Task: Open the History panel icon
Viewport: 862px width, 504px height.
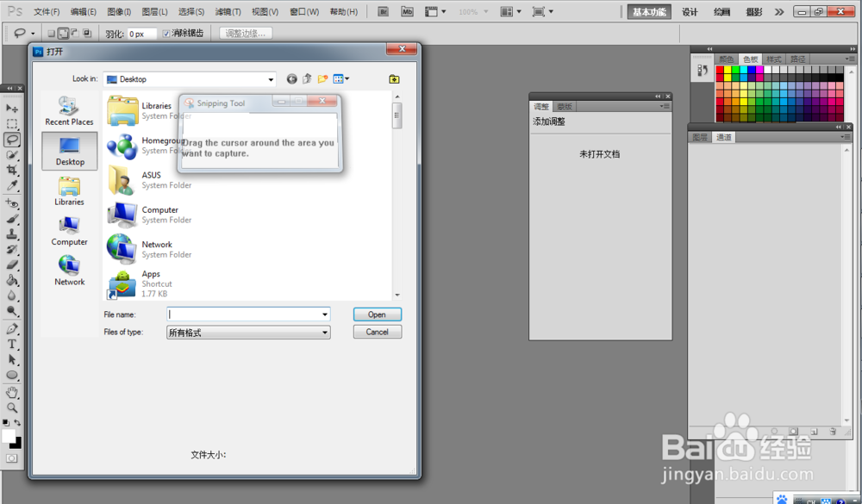Action: click(702, 71)
